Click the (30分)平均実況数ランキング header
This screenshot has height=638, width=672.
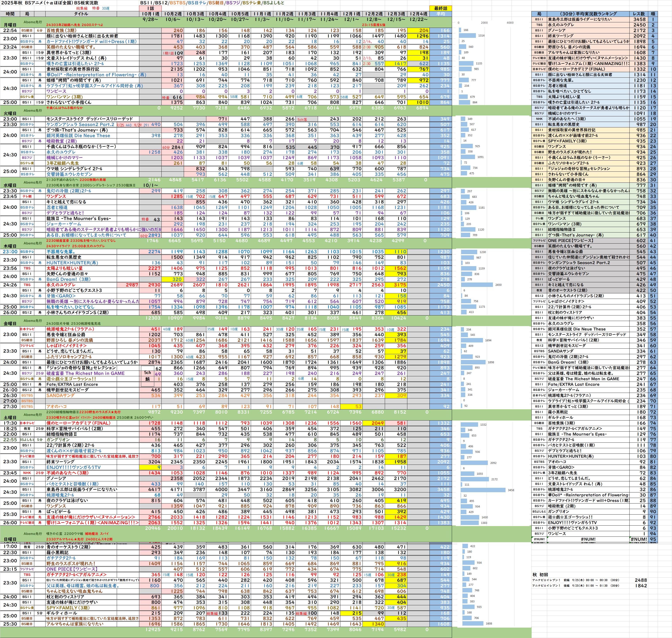coord(588,14)
